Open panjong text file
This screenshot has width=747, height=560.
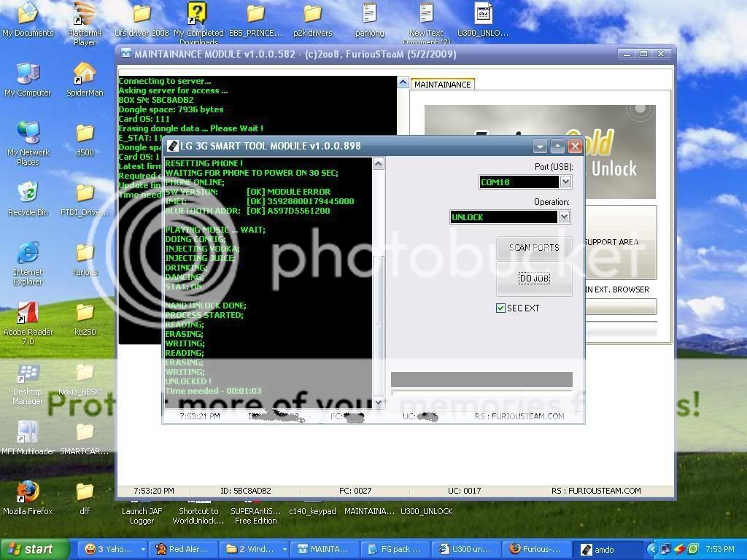[x=369, y=20]
